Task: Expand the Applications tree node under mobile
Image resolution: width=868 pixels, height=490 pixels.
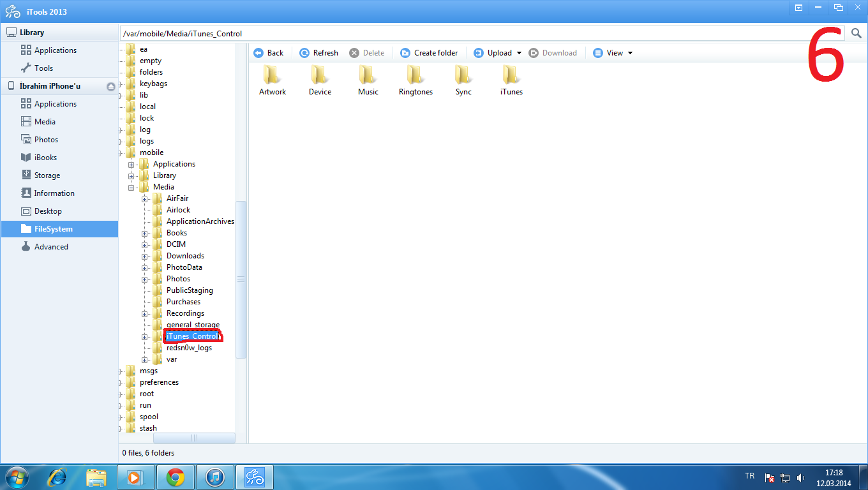Action: [131, 165]
